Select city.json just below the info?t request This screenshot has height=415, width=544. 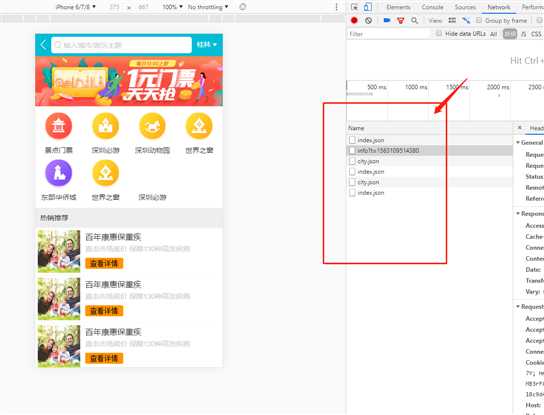click(x=430, y=161)
